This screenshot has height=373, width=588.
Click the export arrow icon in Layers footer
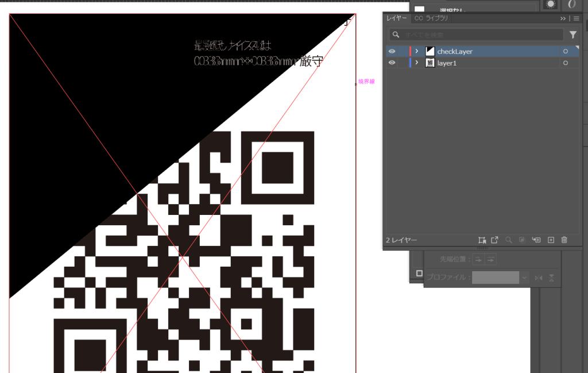(x=494, y=240)
